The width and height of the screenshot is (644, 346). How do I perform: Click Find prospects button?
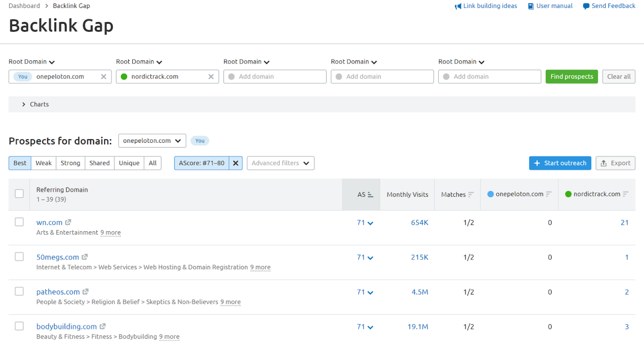[x=572, y=76]
